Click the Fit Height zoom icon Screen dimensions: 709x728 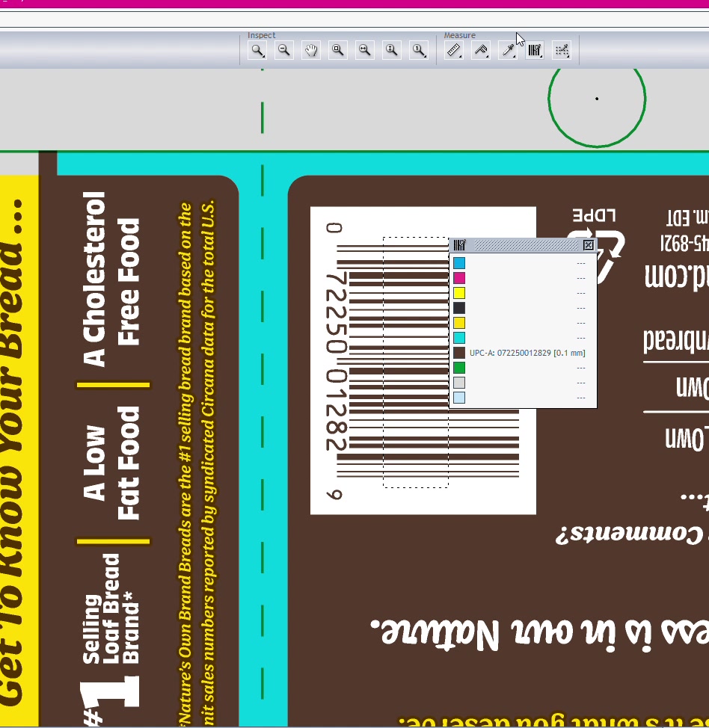pyautogui.click(x=391, y=50)
